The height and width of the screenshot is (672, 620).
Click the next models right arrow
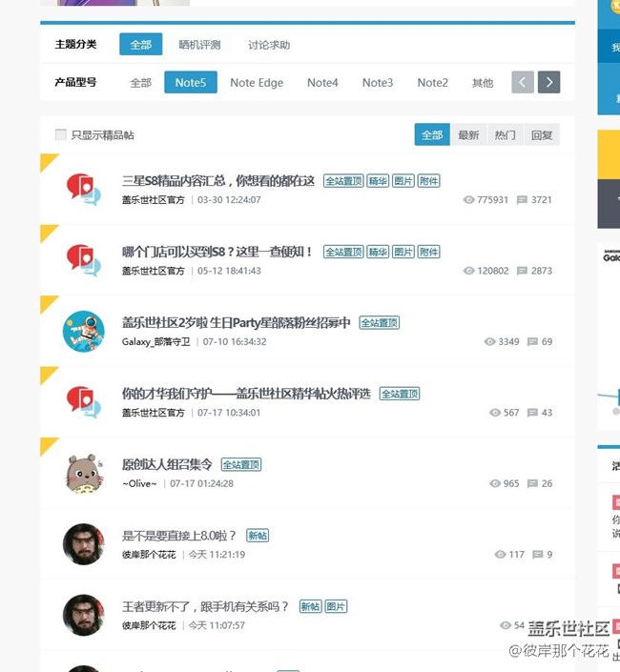(x=548, y=82)
